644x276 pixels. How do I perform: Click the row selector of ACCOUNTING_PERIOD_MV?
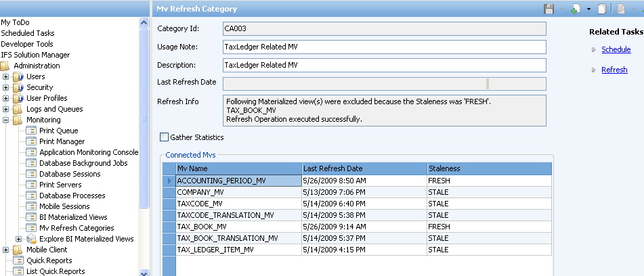point(169,181)
